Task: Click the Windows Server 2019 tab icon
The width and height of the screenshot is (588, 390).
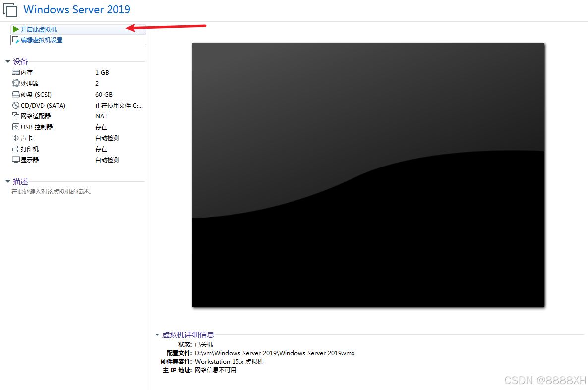Action: 10,10
